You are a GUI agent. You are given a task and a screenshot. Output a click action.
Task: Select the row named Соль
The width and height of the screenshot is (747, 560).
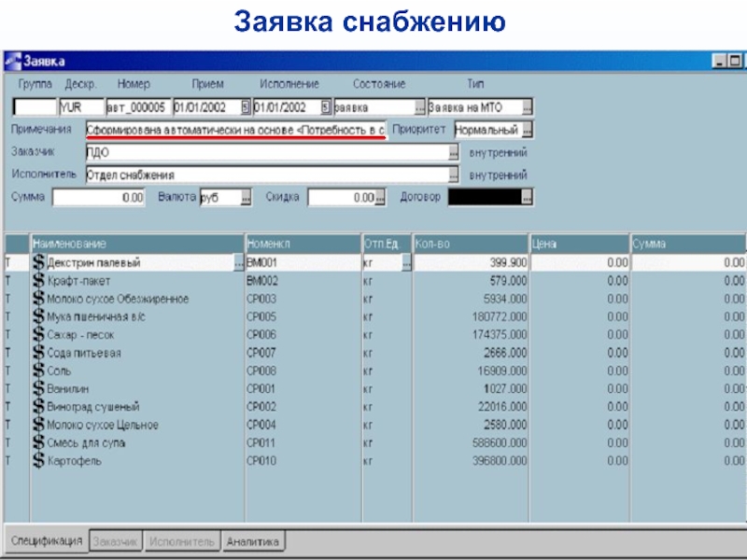tap(59, 371)
